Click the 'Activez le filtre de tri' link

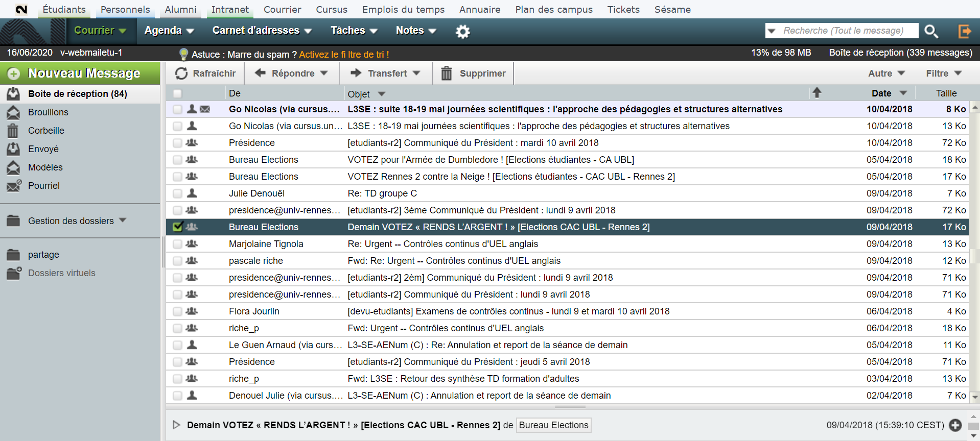pyautogui.click(x=343, y=55)
